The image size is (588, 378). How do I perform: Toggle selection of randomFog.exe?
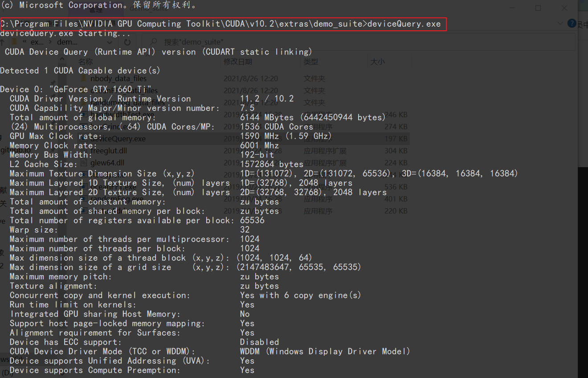(117, 199)
